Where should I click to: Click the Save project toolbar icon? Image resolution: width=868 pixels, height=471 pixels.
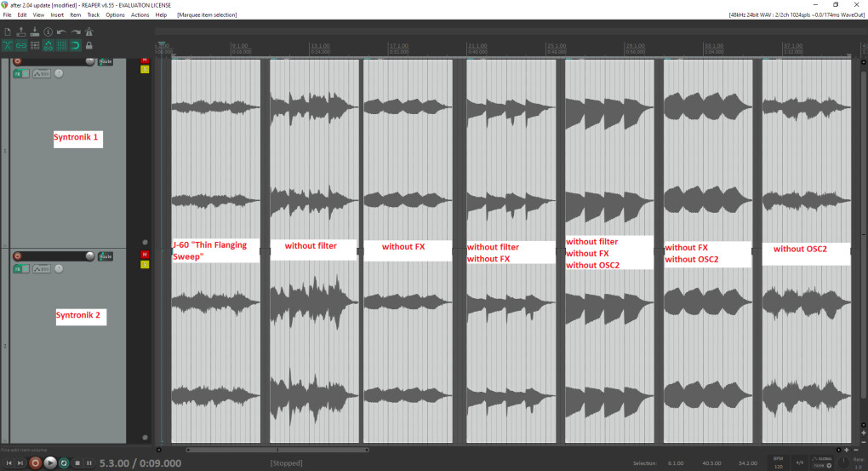pyautogui.click(x=35, y=32)
